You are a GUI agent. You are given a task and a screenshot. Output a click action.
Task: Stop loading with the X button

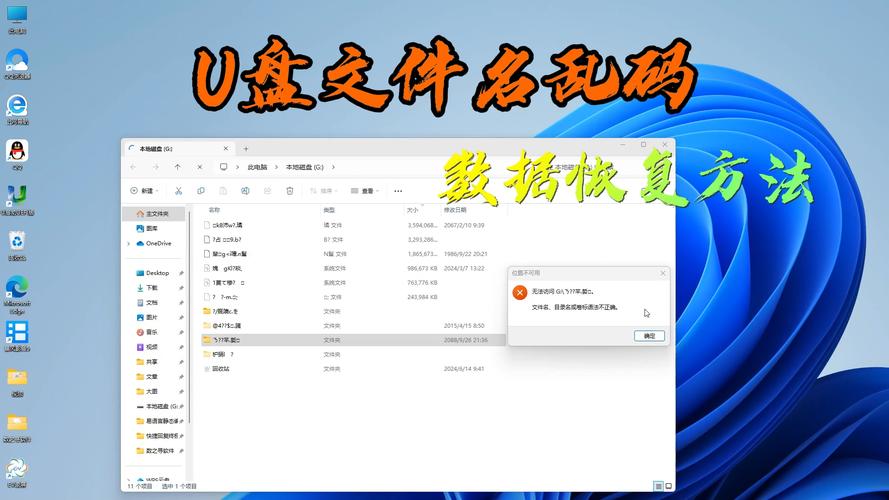(x=200, y=167)
